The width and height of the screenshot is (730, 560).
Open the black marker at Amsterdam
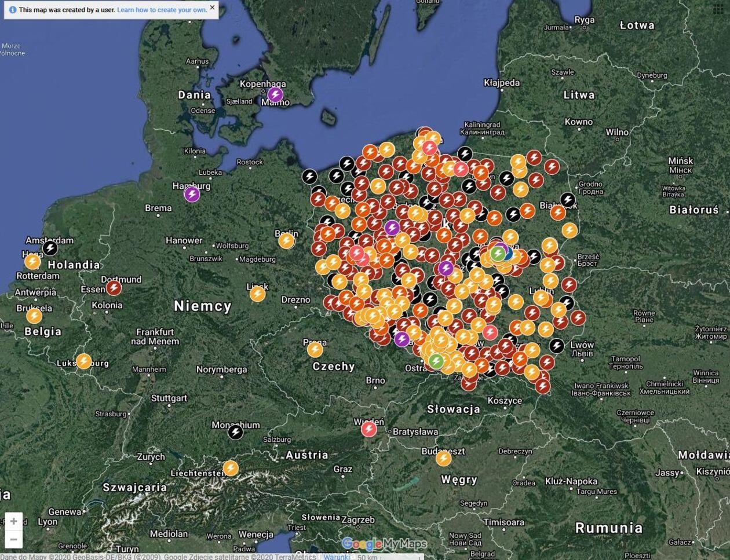50,248
